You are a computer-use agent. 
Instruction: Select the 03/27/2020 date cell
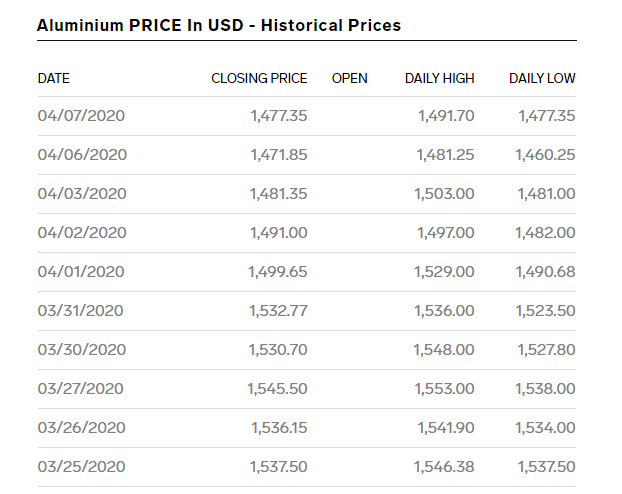tap(82, 389)
